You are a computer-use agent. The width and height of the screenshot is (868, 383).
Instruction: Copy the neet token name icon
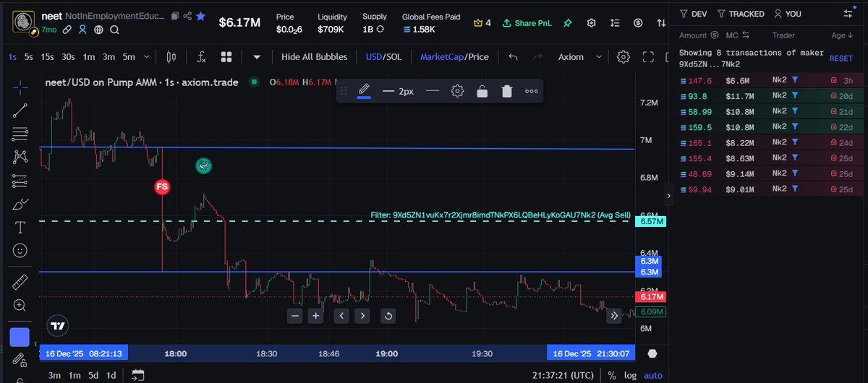(175, 15)
